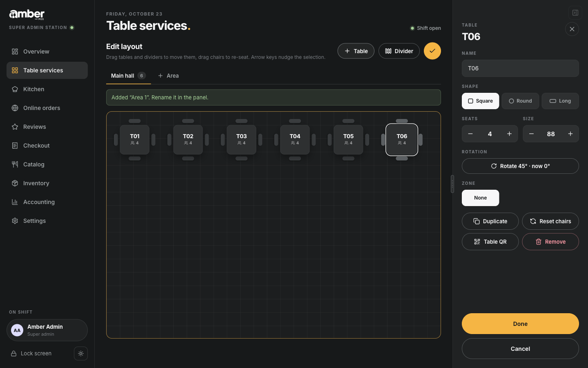The width and height of the screenshot is (588, 368).
Task: Rotate the table by 45 degrees
Action: pos(520,166)
